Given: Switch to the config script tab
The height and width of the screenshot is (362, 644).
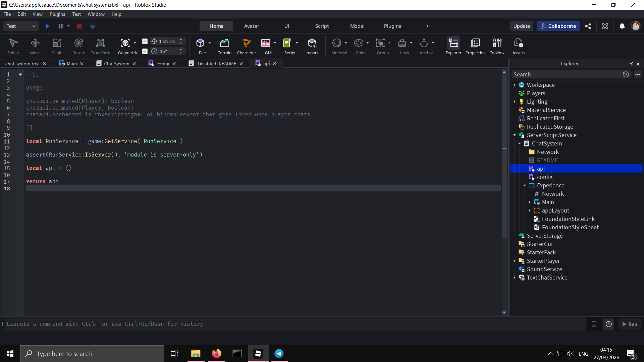Looking at the screenshot, I should pyautogui.click(x=162, y=64).
